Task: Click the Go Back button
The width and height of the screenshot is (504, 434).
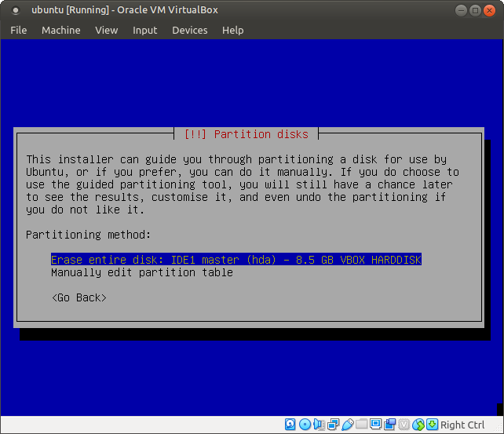Action: pos(79,297)
